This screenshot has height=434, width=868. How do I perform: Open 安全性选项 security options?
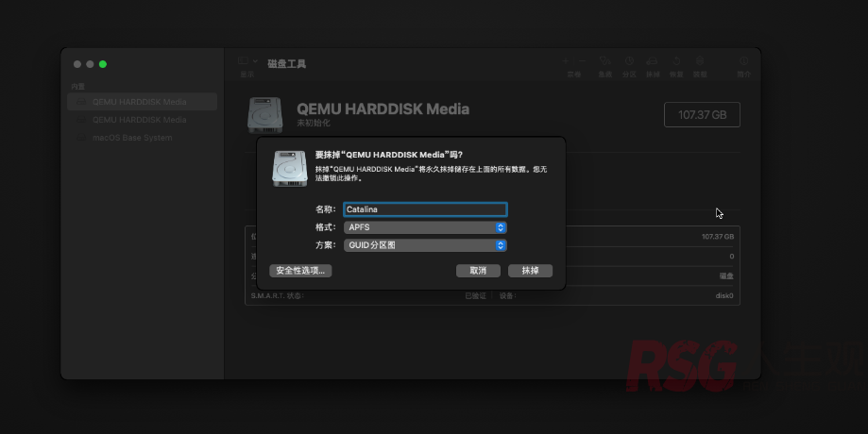tap(300, 271)
